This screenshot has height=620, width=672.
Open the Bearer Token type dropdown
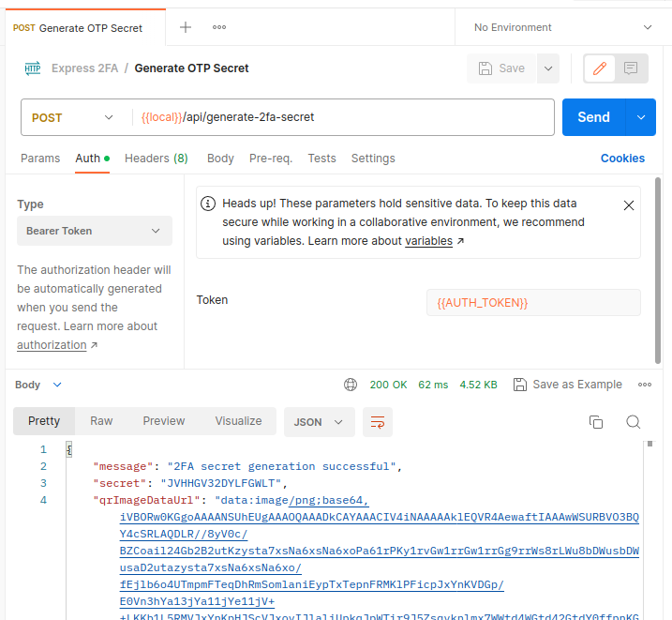(95, 231)
